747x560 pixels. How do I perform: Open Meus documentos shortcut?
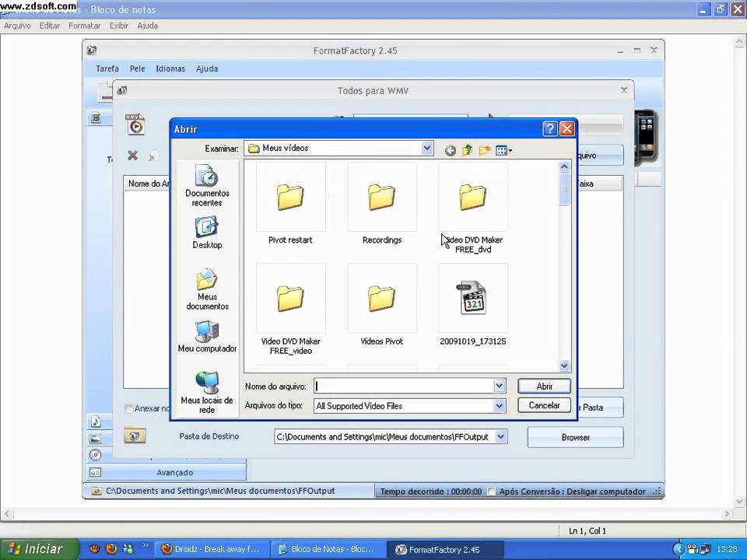(x=207, y=289)
